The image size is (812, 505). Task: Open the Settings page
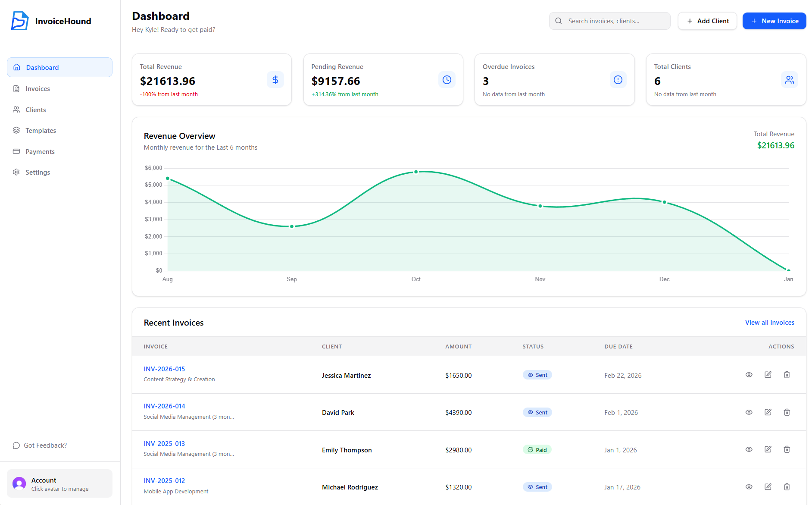[x=37, y=172]
